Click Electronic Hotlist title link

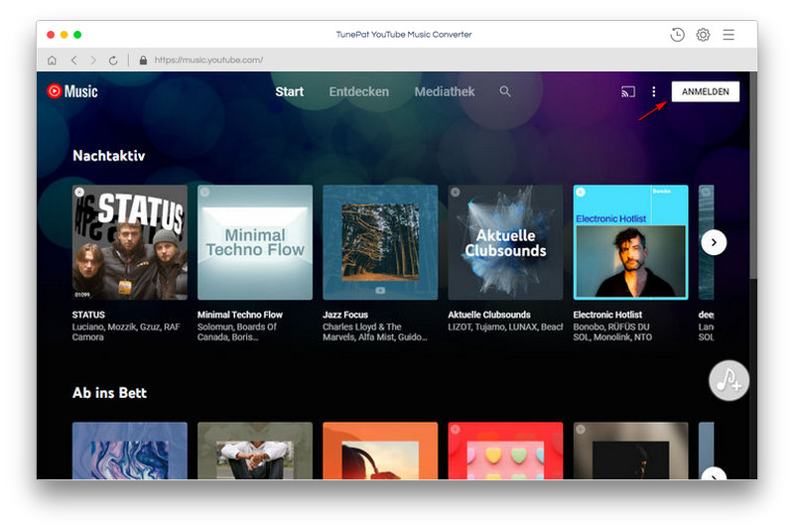pos(607,315)
